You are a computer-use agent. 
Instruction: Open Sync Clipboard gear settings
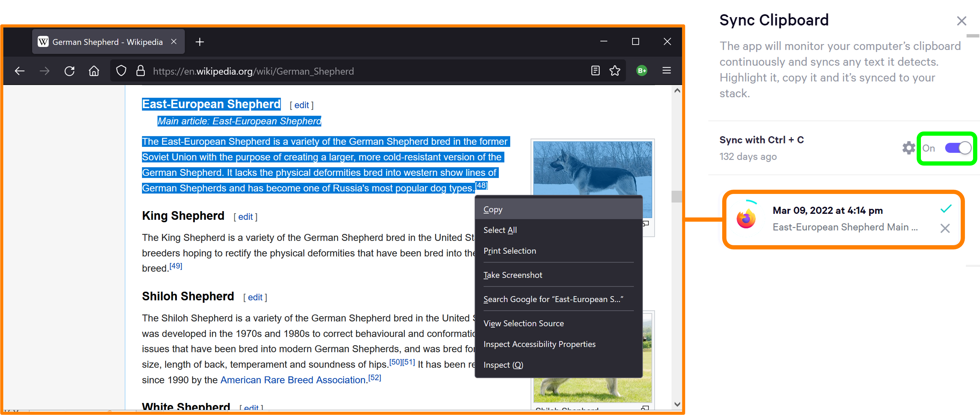[x=909, y=148]
